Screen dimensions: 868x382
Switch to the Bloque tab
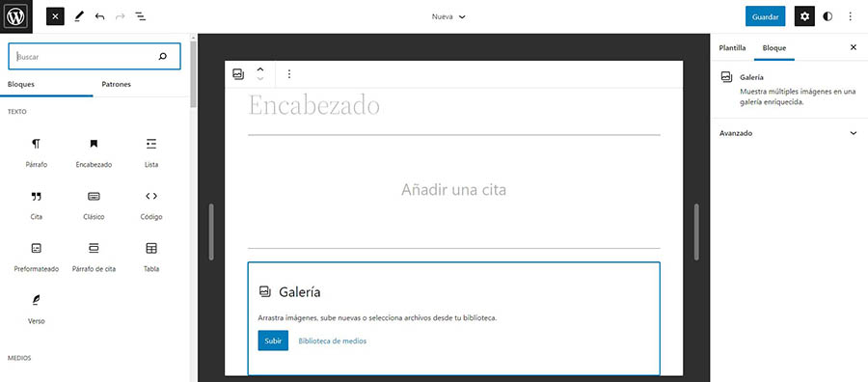(x=773, y=48)
